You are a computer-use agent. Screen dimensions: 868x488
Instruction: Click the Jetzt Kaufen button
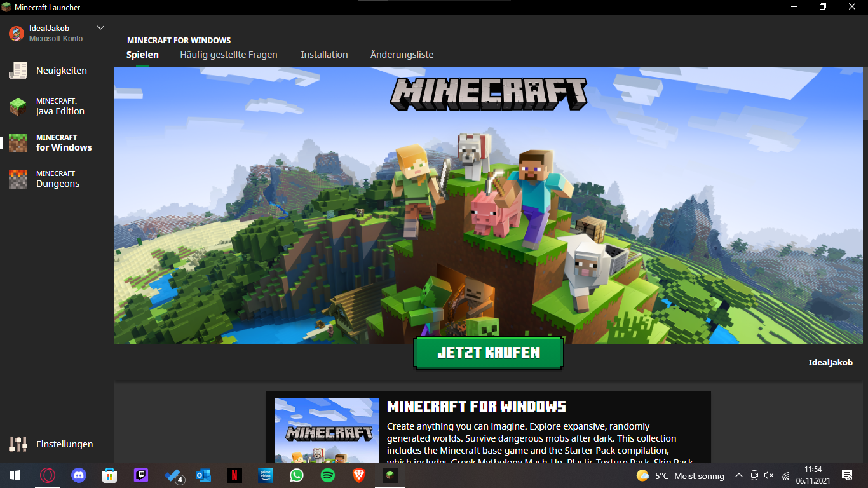489,353
